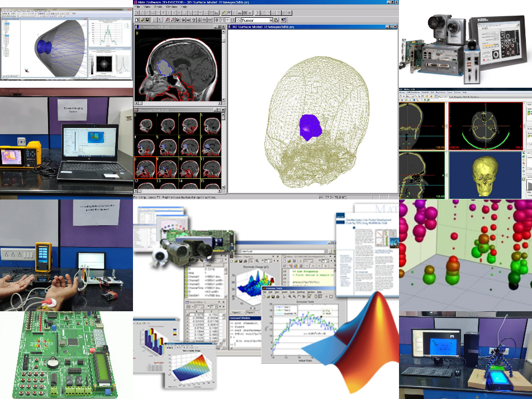Open the File menu in 3D-DOCTOR

138,6
